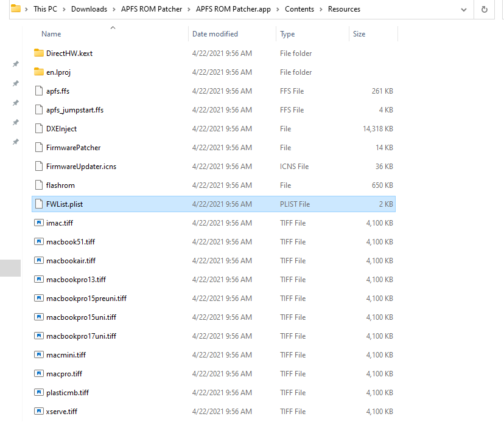Go to Contents in the breadcrumb
The width and height of the screenshot is (504, 425).
[x=299, y=9]
